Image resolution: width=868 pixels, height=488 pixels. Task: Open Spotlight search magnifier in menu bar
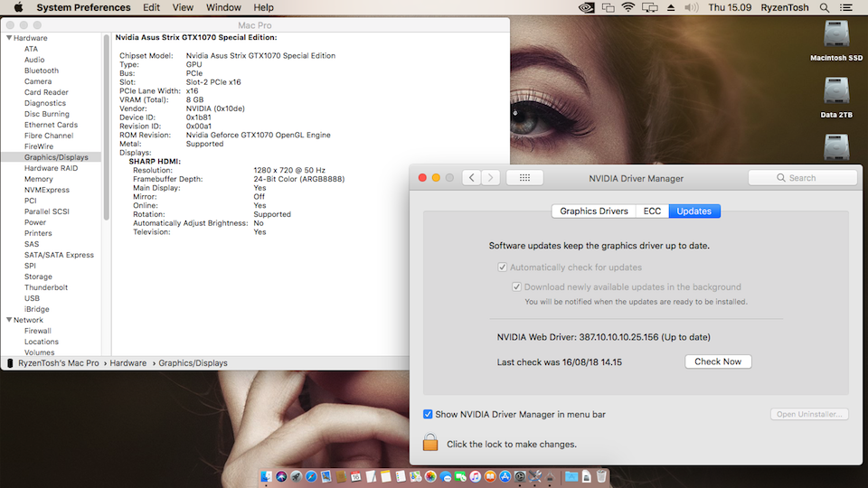825,7
